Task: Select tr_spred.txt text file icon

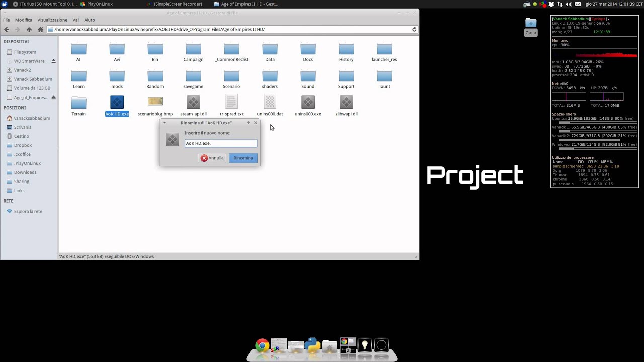Action: [231, 103]
